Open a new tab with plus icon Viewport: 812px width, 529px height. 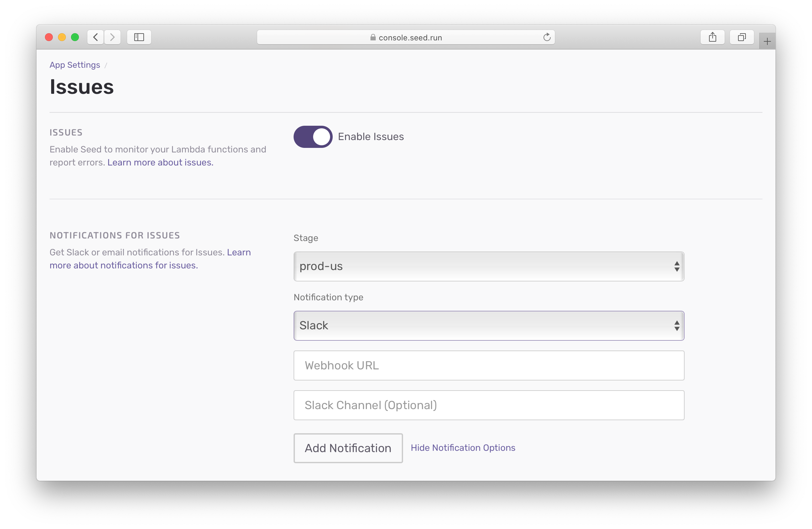[767, 42]
